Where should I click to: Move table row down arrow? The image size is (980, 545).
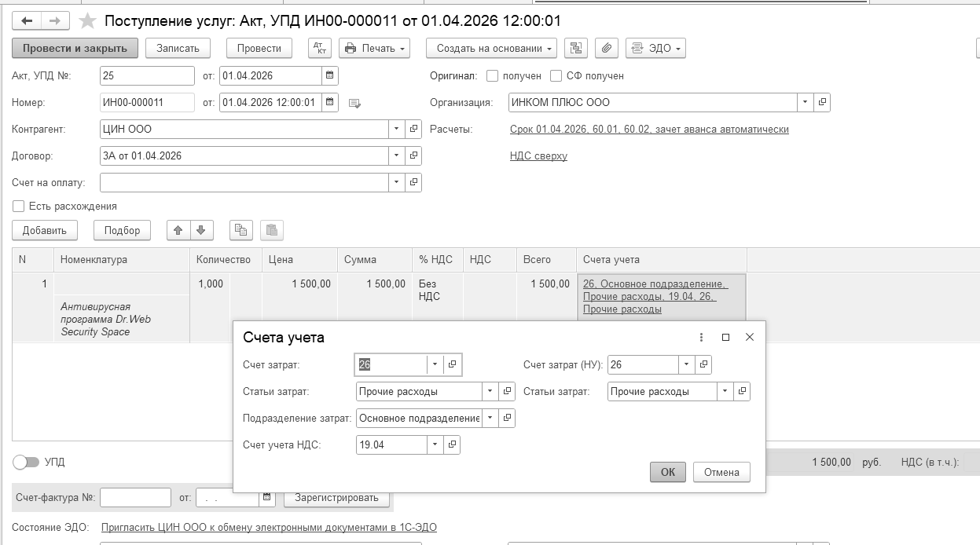[201, 230]
